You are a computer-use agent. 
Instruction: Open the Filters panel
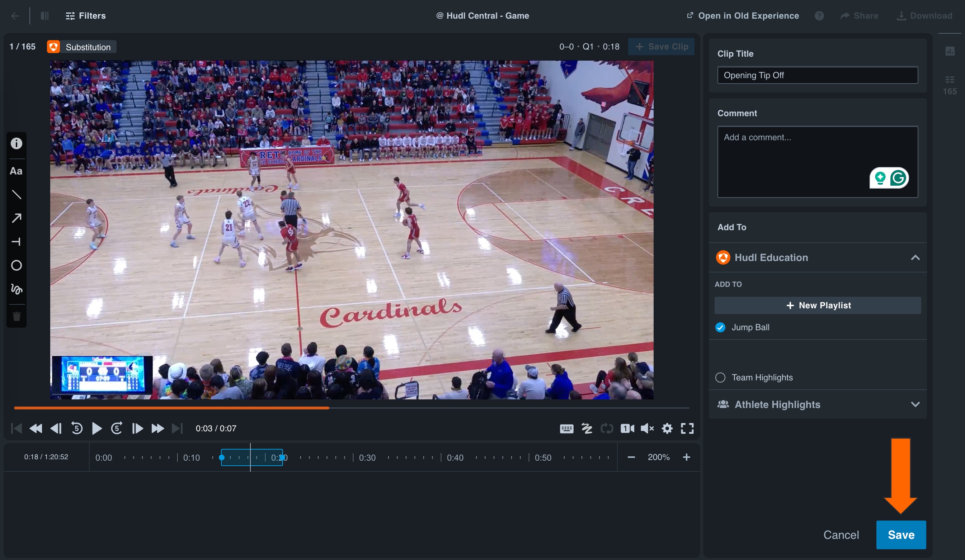85,16
